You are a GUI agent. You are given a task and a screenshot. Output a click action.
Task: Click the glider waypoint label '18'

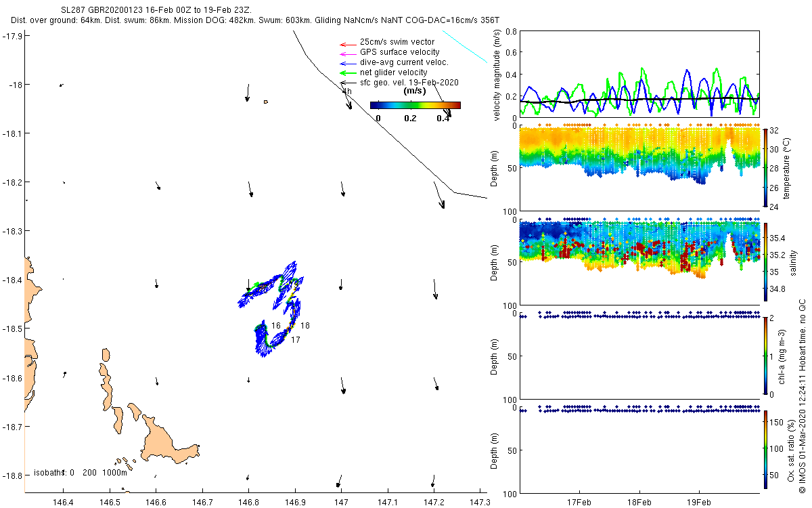pos(305,326)
